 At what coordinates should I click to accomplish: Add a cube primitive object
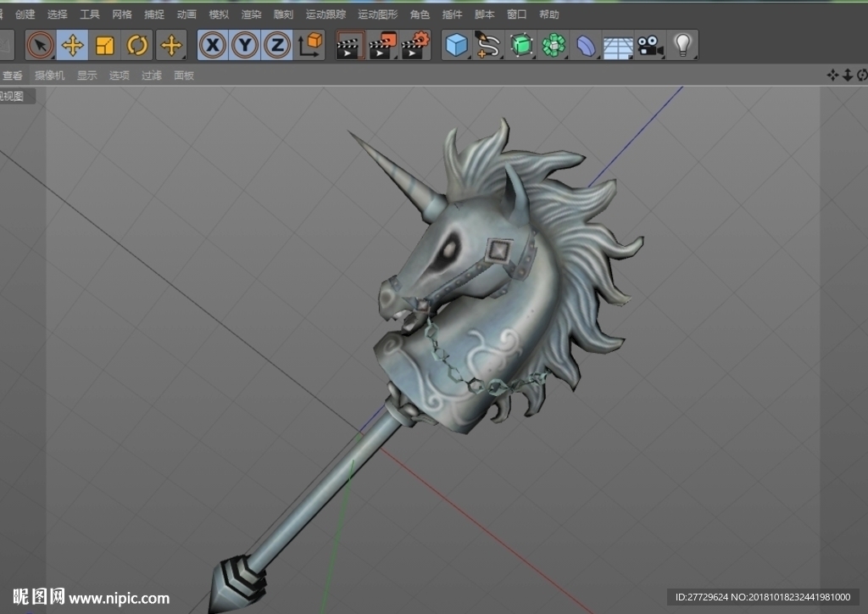(457, 45)
